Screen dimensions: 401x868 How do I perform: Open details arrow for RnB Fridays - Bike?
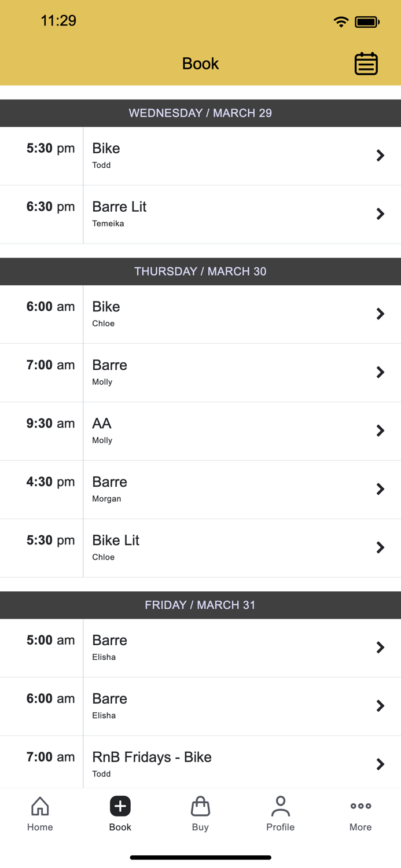point(380,764)
